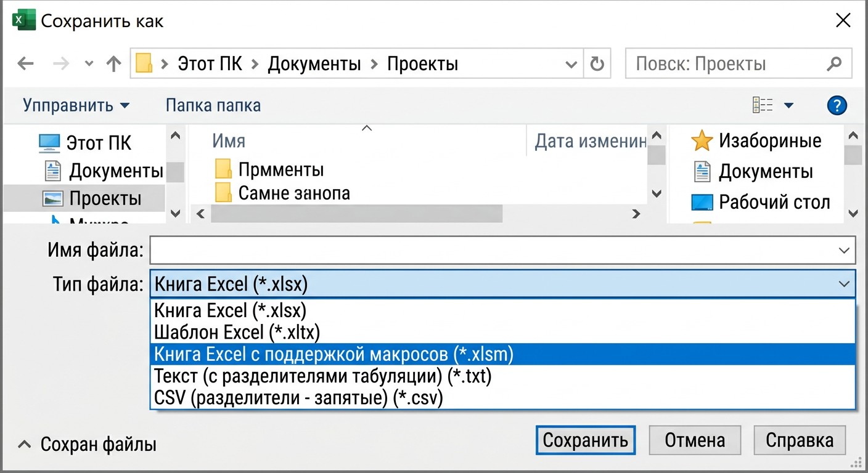Select Этот ПК in the address path
The width and height of the screenshot is (868, 473).
click(210, 63)
